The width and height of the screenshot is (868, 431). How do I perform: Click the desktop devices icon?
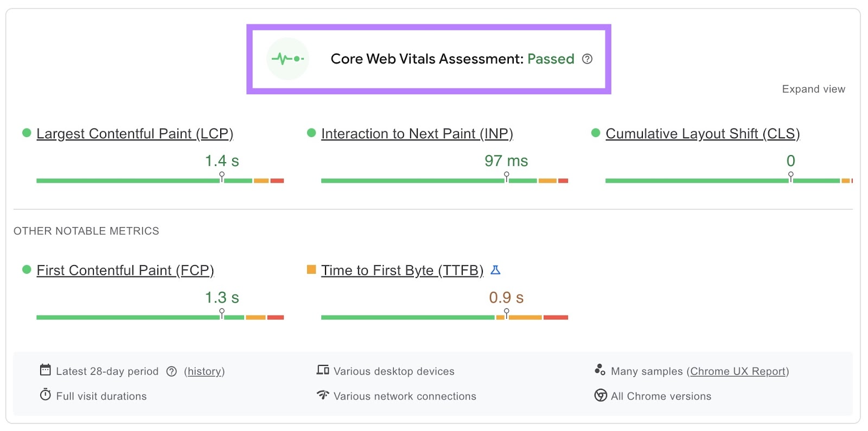click(322, 370)
